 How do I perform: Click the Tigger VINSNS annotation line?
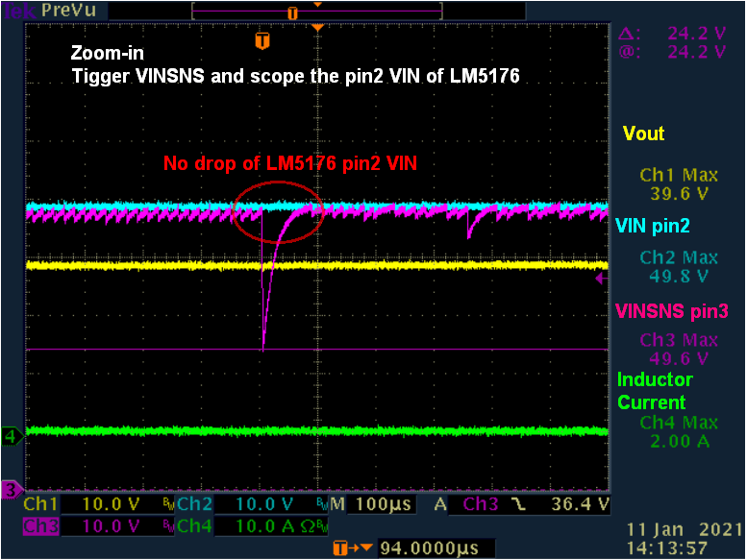295,76
